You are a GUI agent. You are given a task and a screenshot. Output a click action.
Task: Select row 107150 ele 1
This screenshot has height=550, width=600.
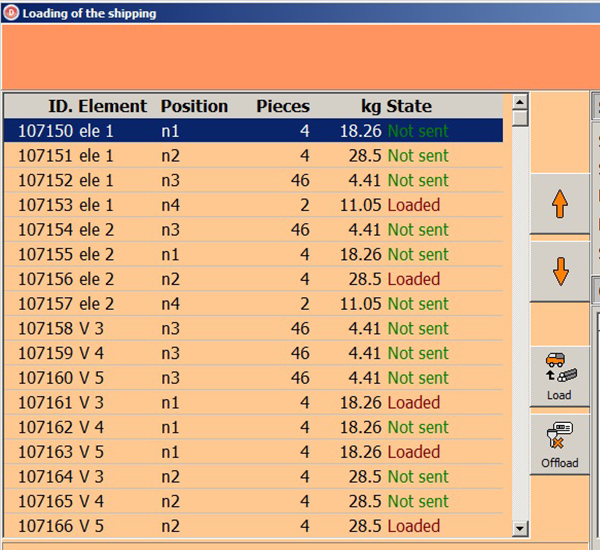[x=253, y=131]
